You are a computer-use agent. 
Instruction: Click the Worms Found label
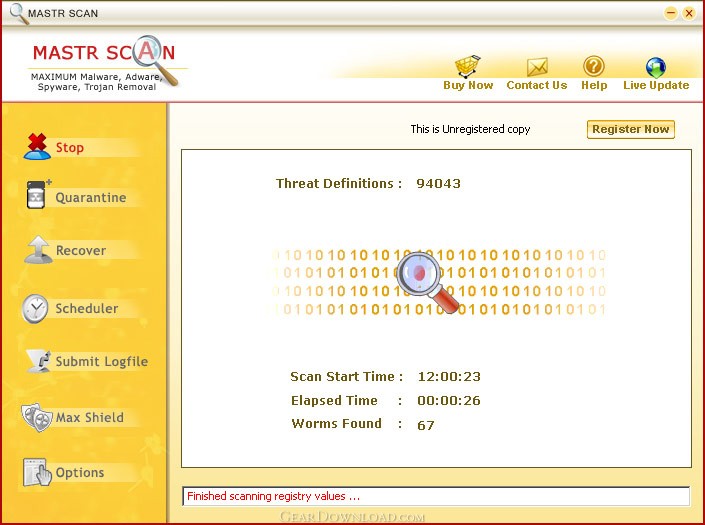(x=336, y=423)
